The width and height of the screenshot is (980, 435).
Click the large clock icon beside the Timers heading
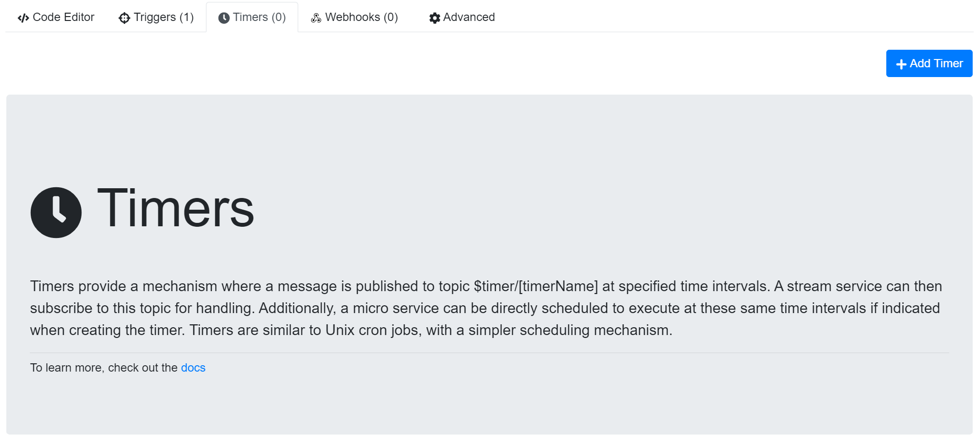click(56, 213)
